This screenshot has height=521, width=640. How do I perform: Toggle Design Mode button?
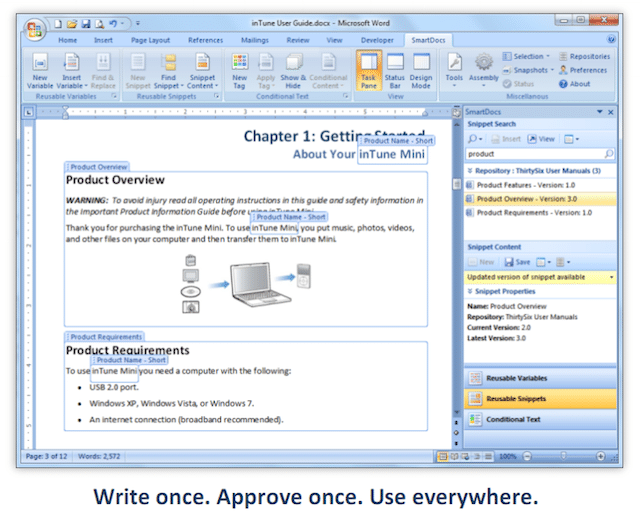(x=421, y=71)
